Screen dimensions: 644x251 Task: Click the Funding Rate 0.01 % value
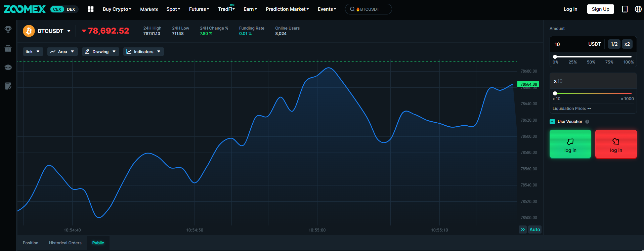[x=245, y=34]
